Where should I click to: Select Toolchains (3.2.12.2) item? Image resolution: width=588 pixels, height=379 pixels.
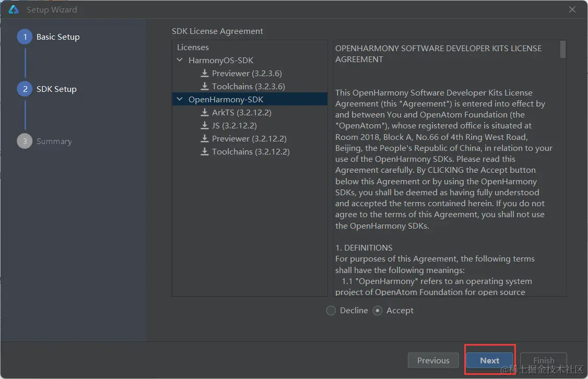pos(251,152)
